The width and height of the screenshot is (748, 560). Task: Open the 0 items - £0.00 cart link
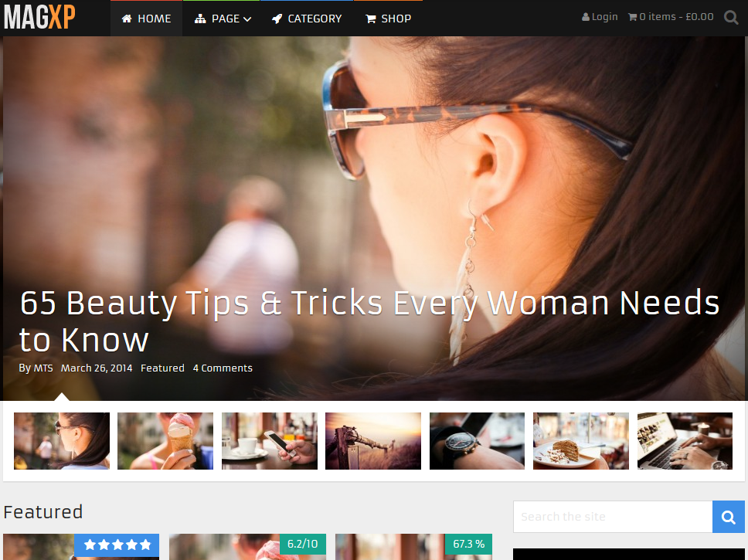point(671,17)
